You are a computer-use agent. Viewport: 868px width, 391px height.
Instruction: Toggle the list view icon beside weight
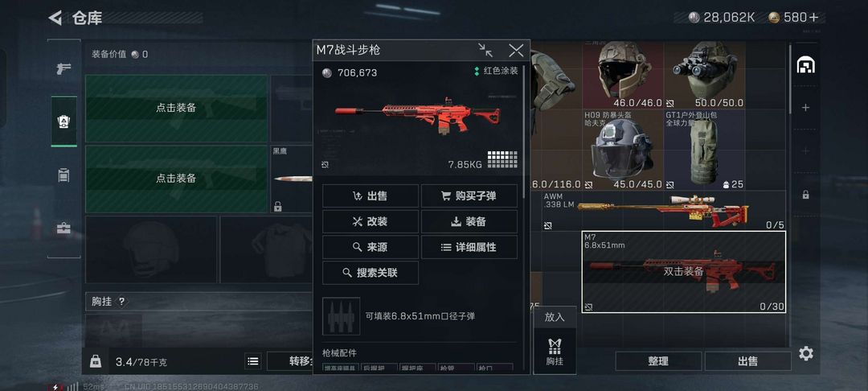[x=253, y=362]
